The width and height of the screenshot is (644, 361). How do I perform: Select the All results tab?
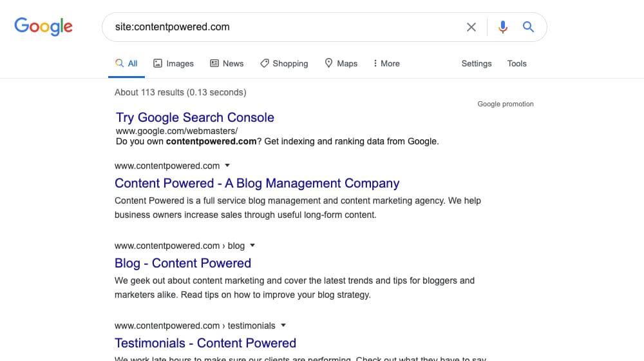click(x=126, y=63)
